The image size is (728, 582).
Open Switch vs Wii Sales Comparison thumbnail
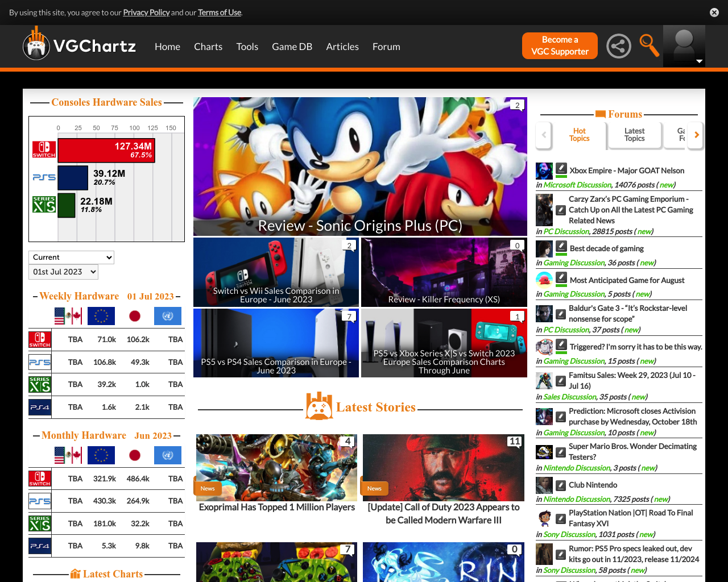pyautogui.click(x=276, y=272)
